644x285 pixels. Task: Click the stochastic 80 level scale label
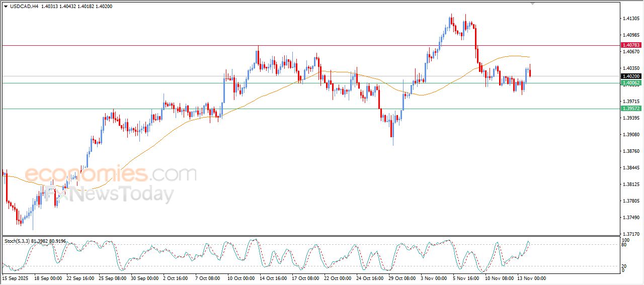[624, 245]
